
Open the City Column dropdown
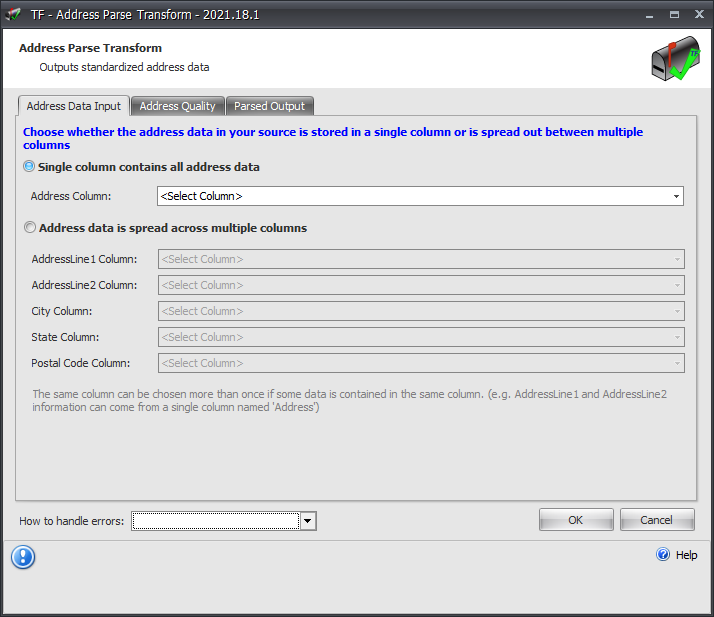click(x=421, y=311)
